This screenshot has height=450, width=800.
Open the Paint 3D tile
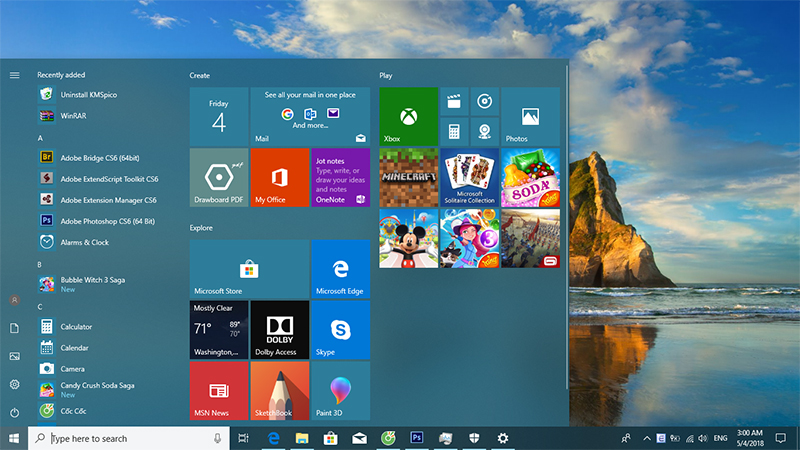[x=341, y=391]
